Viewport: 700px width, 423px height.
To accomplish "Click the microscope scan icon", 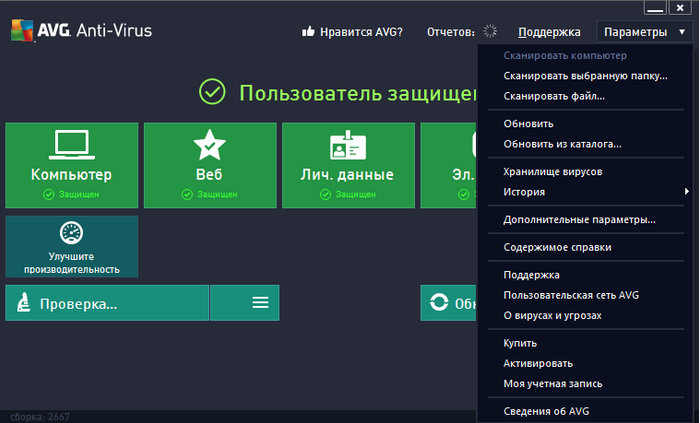I will (x=23, y=303).
